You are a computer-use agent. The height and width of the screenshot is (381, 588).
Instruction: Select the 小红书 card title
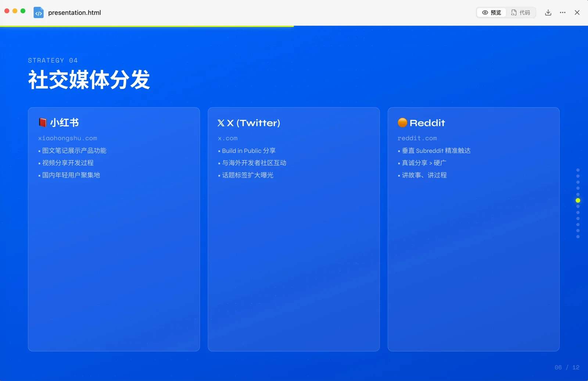pyautogui.click(x=64, y=123)
